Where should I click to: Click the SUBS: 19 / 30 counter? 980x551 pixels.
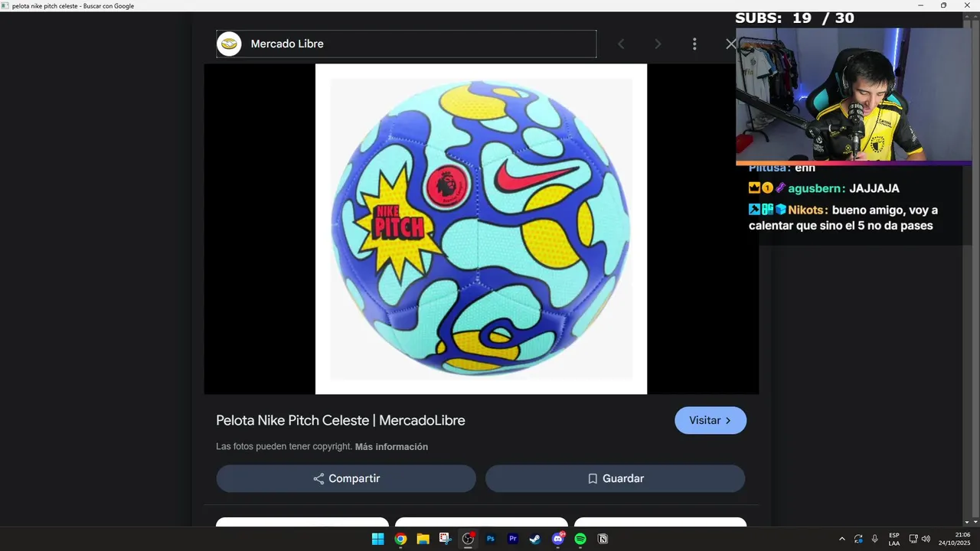pyautogui.click(x=795, y=18)
